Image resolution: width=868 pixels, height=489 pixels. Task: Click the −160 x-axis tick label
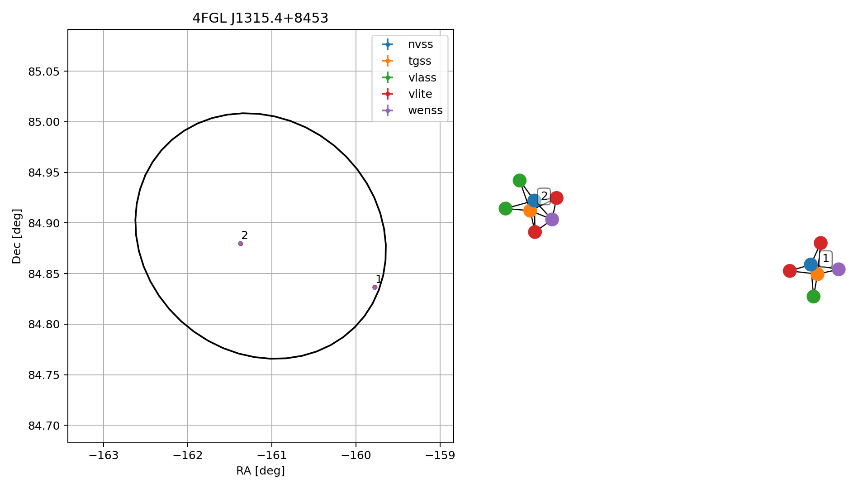pyautogui.click(x=356, y=455)
